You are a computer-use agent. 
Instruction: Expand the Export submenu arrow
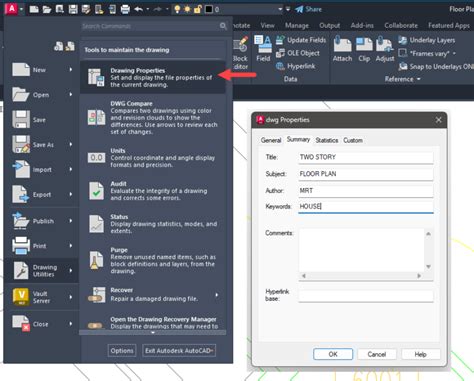click(x=71, y=194)
